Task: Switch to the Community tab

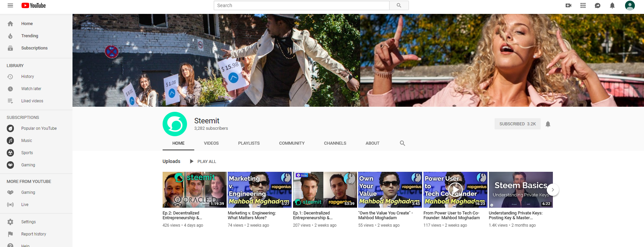Action: [x=292, y=143]
